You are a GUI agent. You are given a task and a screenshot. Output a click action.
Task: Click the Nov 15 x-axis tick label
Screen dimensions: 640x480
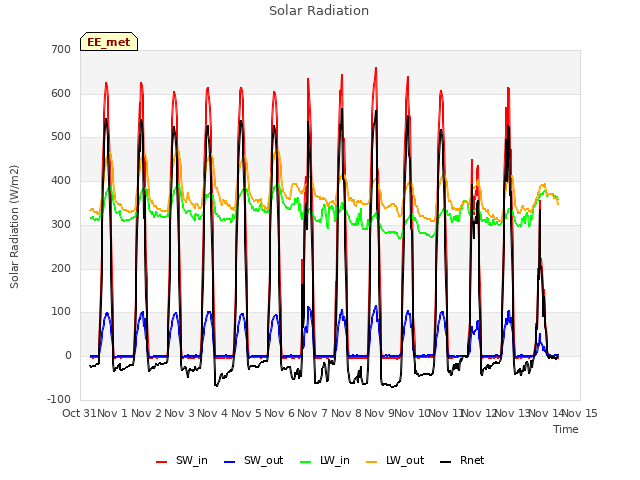click(580, 413)
